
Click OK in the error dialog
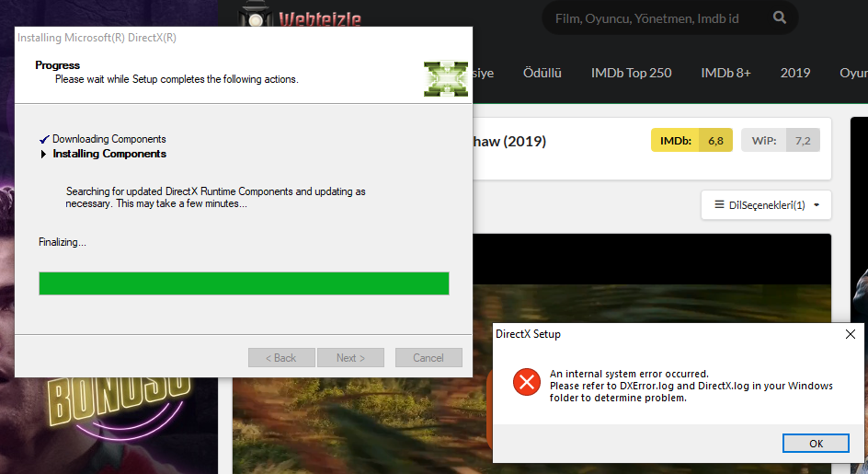816,443
